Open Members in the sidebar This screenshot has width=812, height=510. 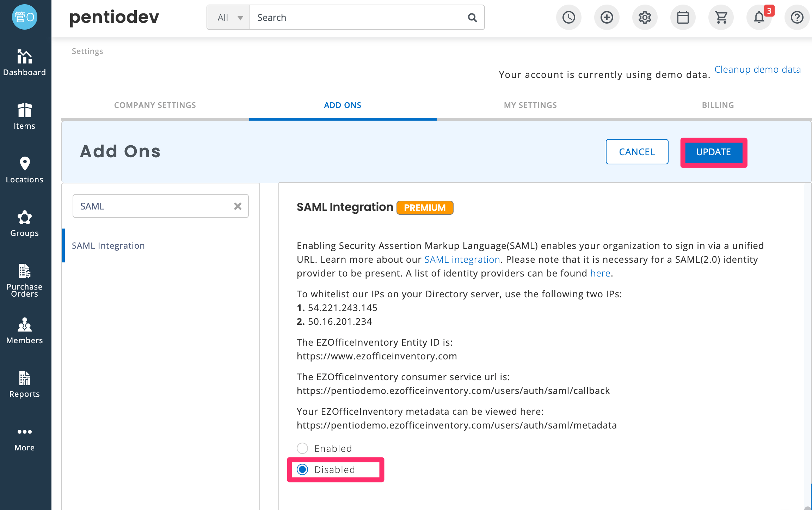[x=25, y=331]
